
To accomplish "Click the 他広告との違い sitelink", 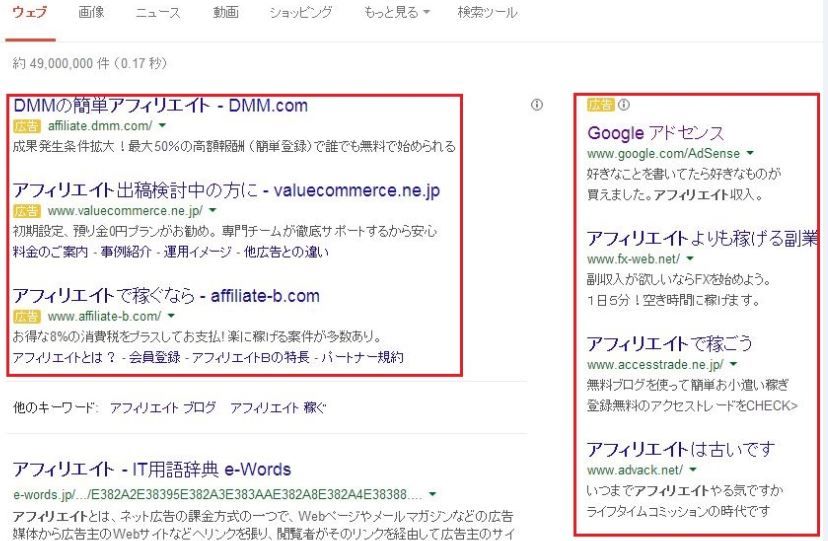I will pos(286,252).
